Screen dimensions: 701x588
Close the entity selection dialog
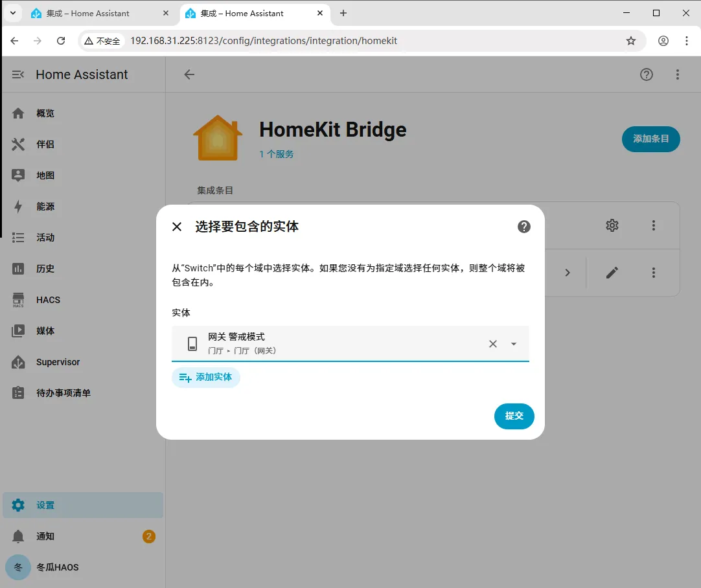[177, 227]
